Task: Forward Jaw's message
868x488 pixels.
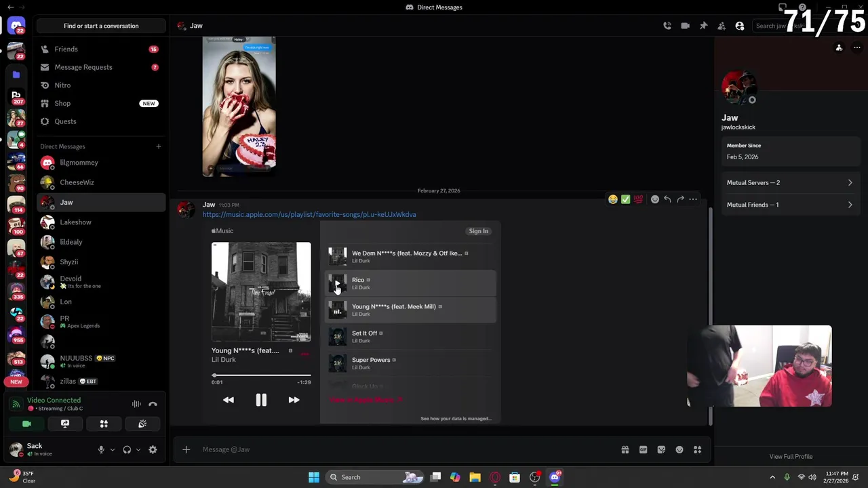Action: click(680, 199)
